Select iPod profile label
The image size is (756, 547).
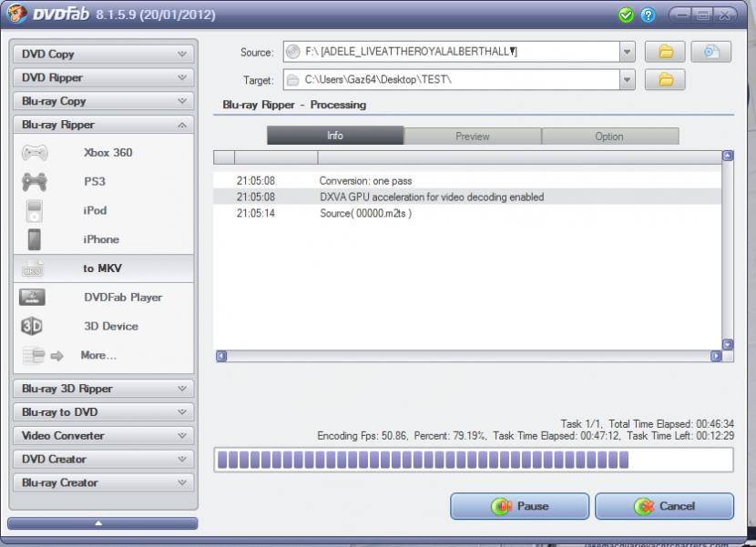(95, 210)
